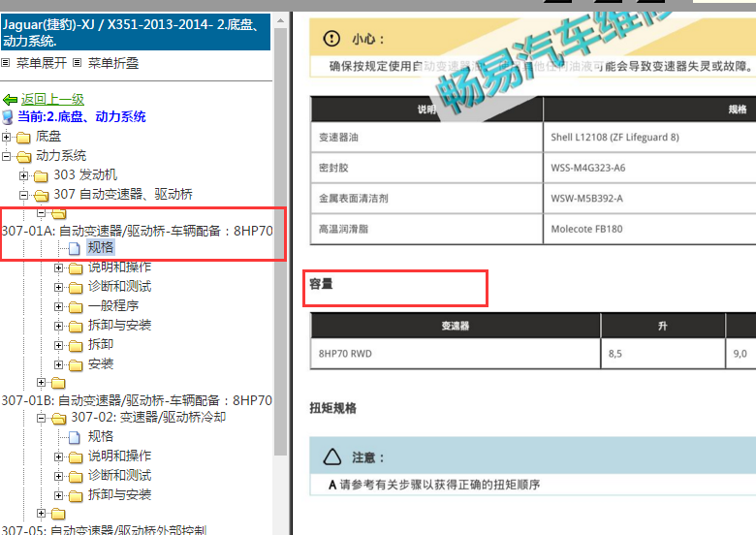Screen dimensions: 756x535
Task: Click folder icon of 307-02 说明和操作
Action: coord(76,457)
